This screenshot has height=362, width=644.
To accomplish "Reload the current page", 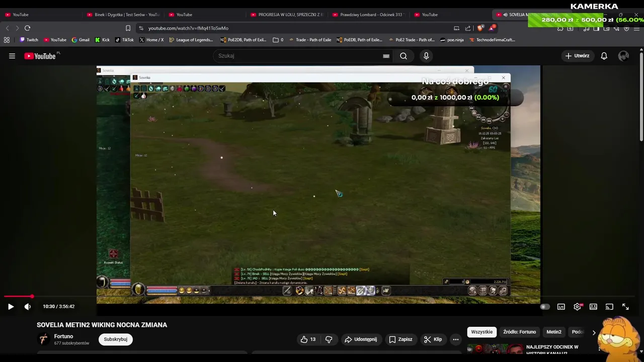I will 28,28.
